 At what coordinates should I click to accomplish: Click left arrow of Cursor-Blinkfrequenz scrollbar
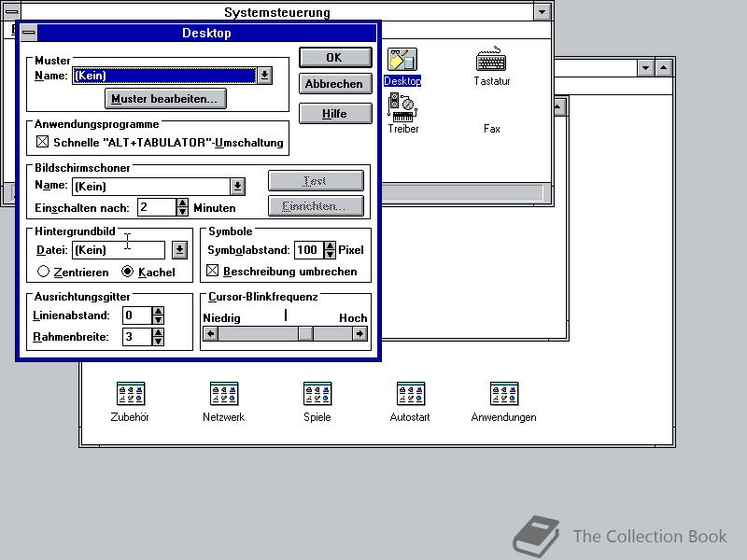pos(211,334)
